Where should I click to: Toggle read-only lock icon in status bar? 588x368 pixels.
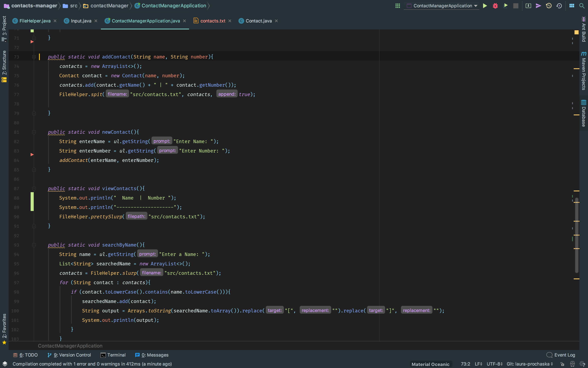point(562,364)
